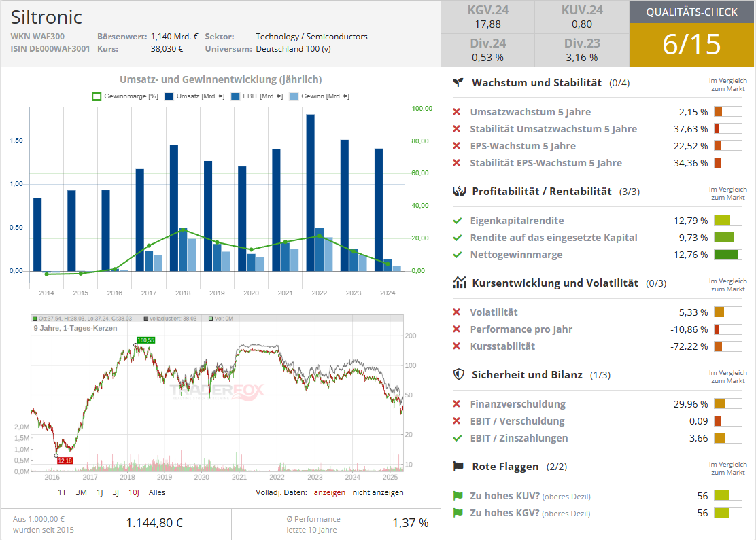Viewport: 756px width, 540px height.
Task: Select the 10J chart timeframe
Action: 133,492
